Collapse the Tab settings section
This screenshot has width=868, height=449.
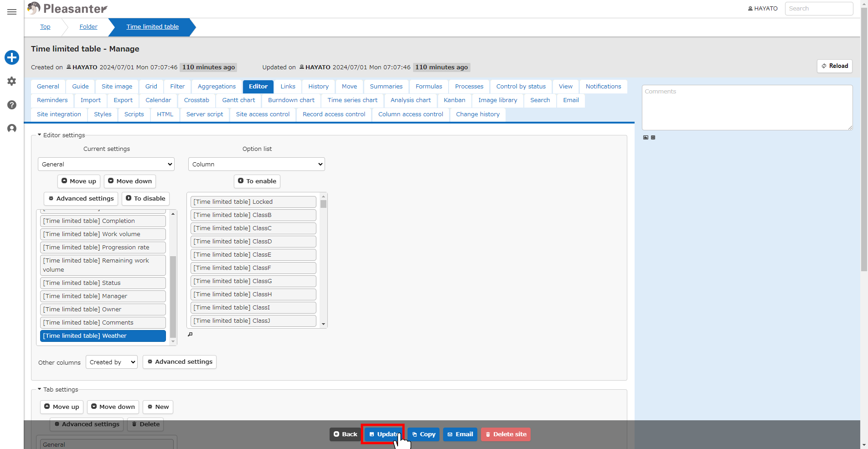(x=58, y=389)
